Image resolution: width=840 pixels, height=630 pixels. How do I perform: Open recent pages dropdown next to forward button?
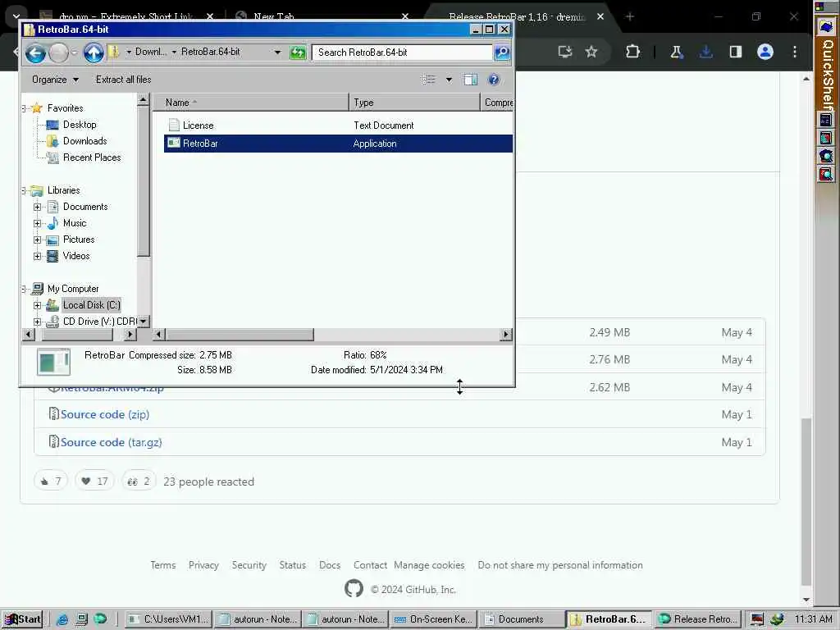coord(75,52)
